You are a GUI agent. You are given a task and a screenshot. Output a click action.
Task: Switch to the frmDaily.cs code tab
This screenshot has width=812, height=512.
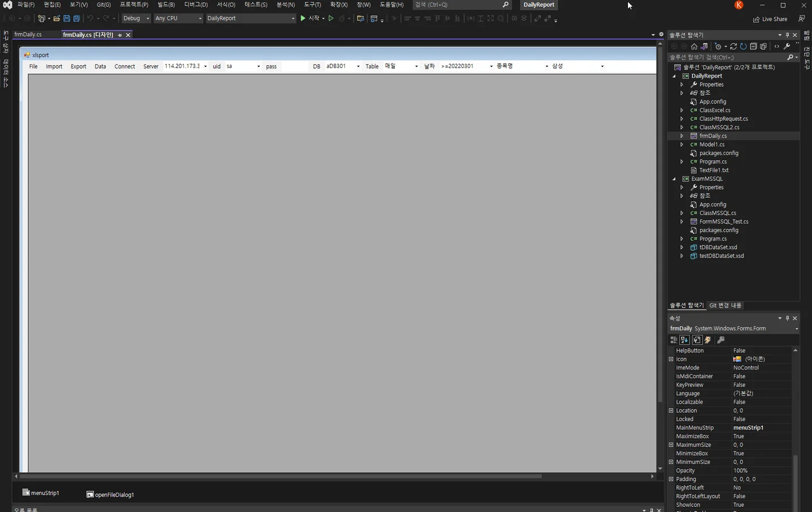(x=28, y=35)
